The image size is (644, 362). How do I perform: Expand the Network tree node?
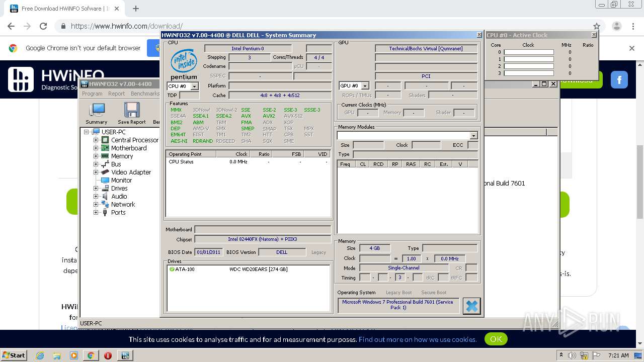pos(96,205)
